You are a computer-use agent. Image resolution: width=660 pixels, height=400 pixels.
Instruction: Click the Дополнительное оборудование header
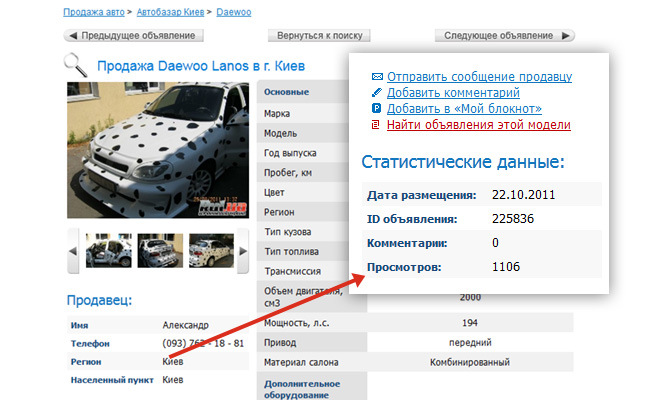[x=302, y=389]
